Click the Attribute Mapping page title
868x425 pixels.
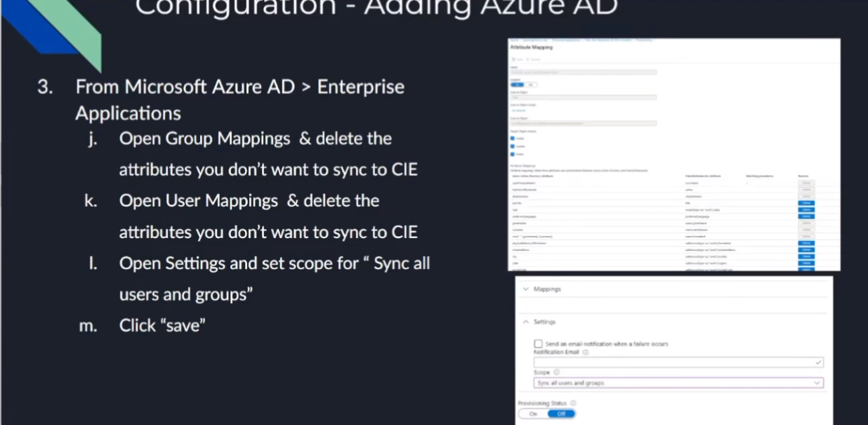[x=532, y=47]
